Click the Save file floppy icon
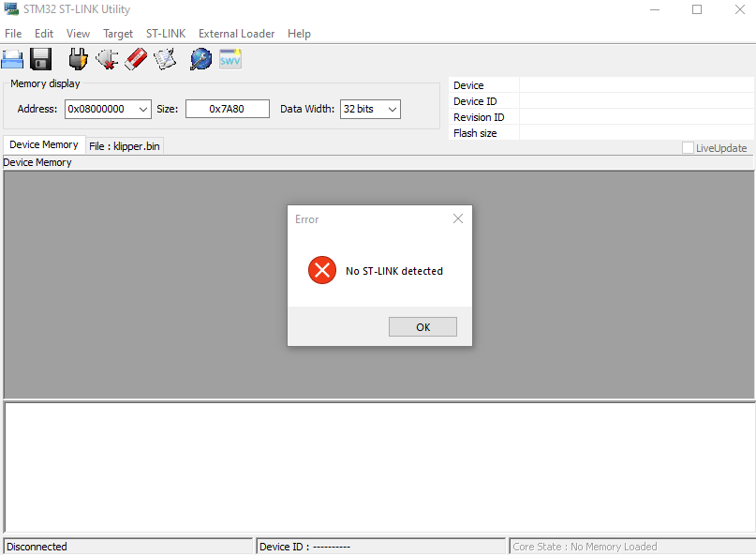Image resolution: width=756 pixels, height=556 pixels. tap(41, 60)
